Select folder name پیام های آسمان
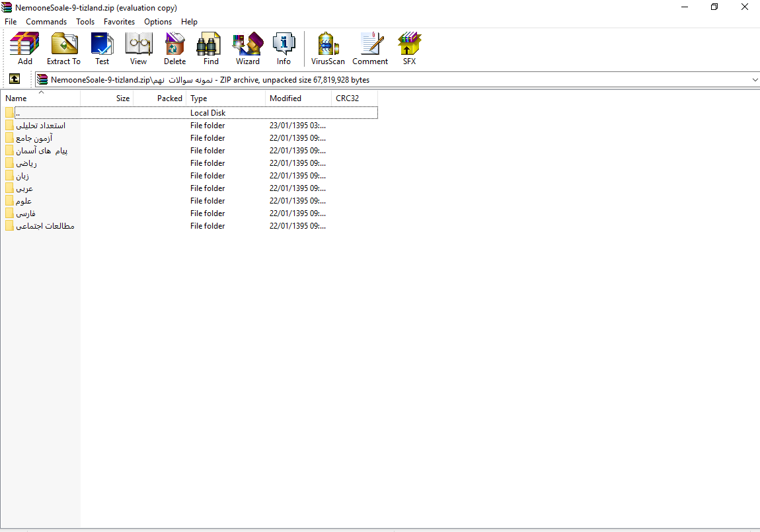 42,151
